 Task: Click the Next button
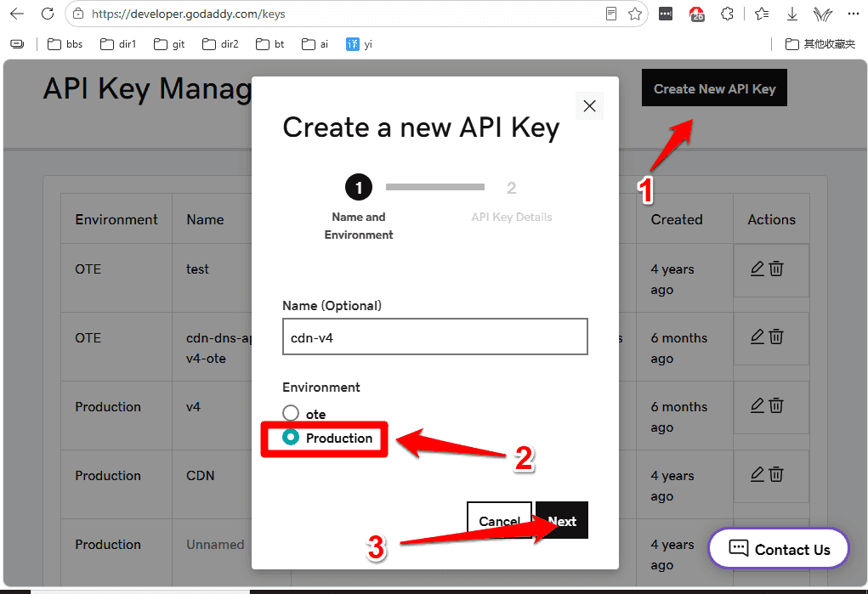coord(562,520)
